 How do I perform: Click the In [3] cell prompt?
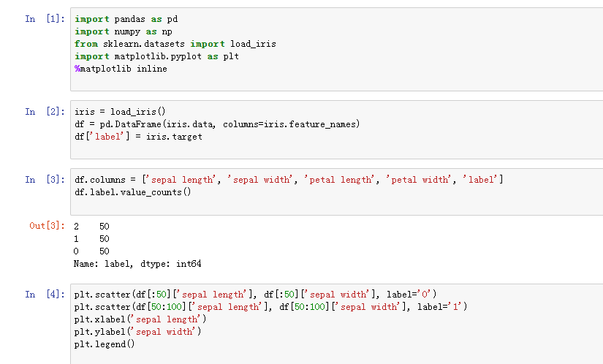(x=45, y=180)
